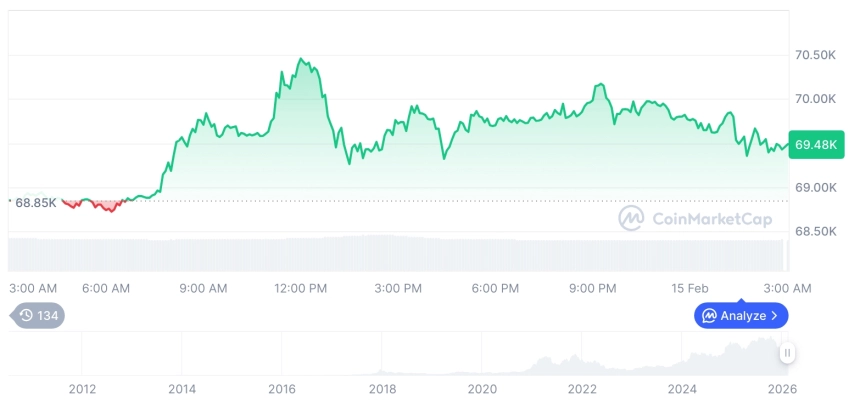This screenshot has width=860, height=401.
Task: Click the 12:00 PM time axis label
Action: (x=300, y=288)
